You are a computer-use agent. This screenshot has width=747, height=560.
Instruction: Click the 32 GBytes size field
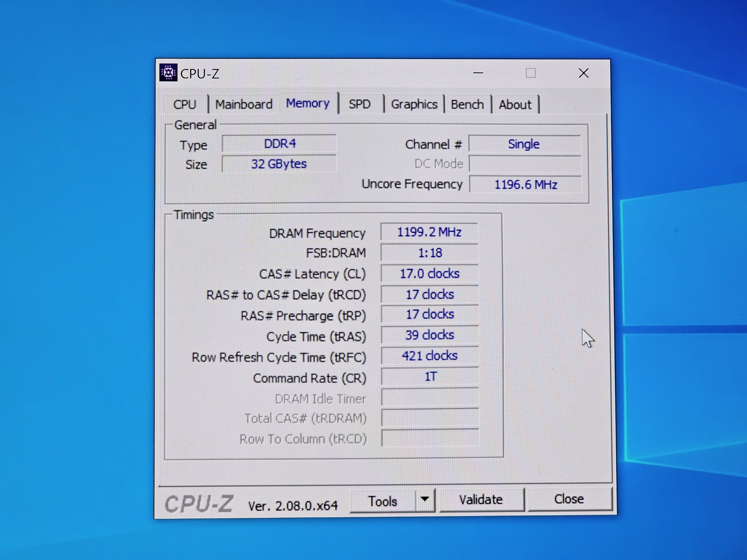[x=279, y=164]
